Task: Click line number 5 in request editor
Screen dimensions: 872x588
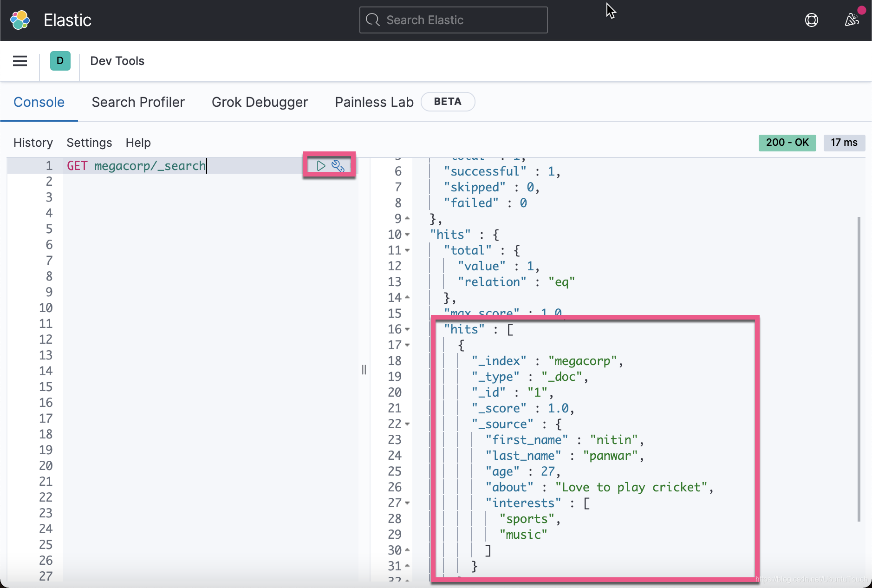Action: 49,229
